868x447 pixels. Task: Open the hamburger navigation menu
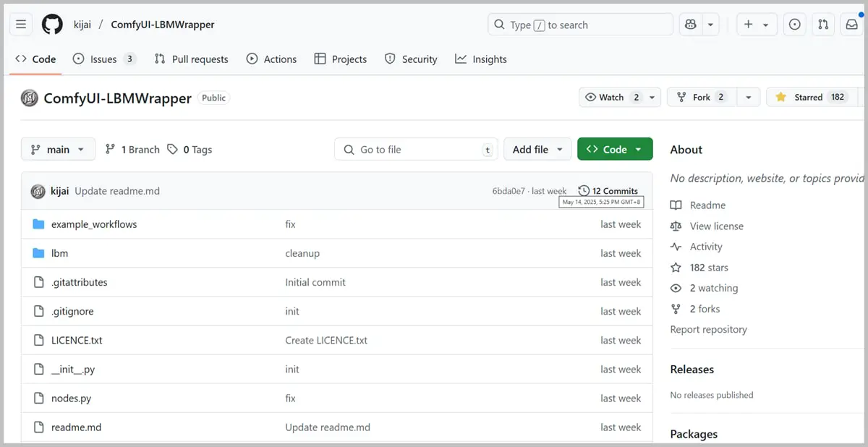point(21,25)
